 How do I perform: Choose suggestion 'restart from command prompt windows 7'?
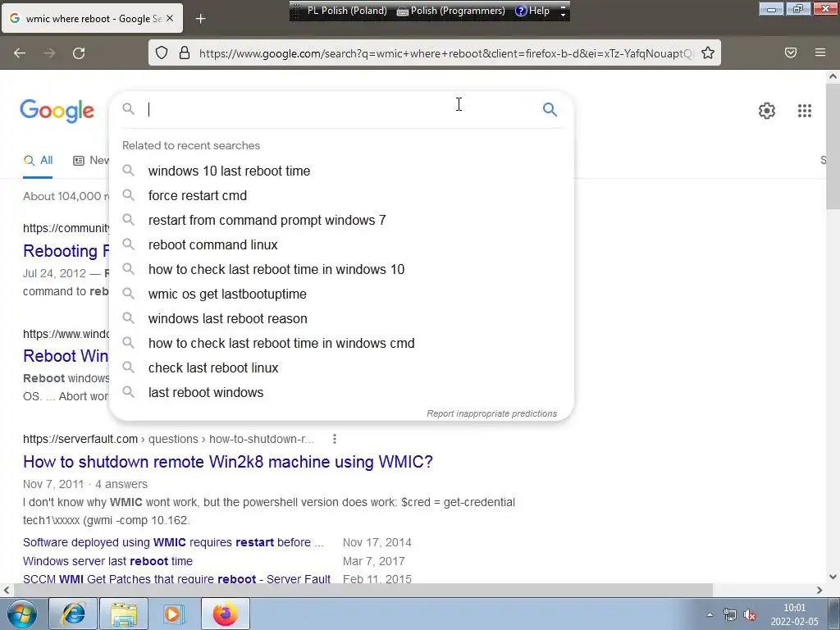click(341, 220)
